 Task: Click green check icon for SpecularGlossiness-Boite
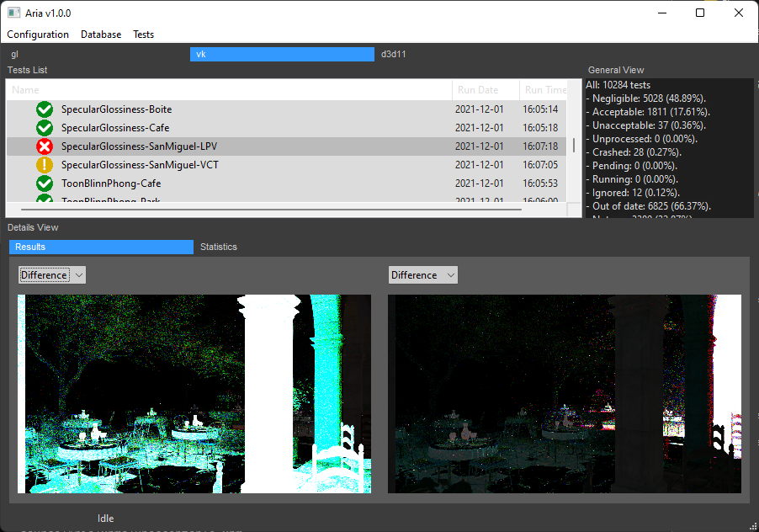click(45, 109)
